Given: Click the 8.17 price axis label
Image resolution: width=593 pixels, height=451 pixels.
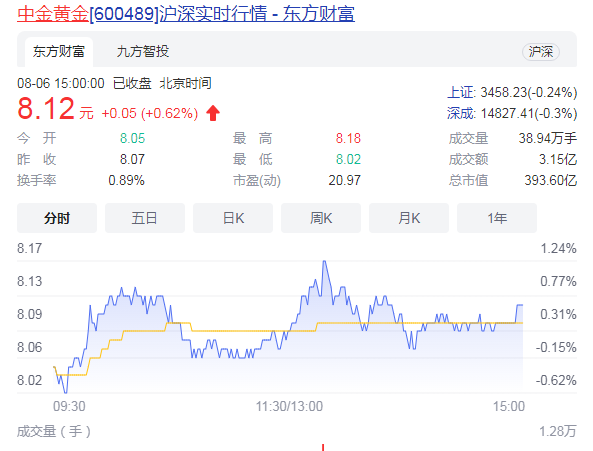Looking at the screenshot, I should (29, 248).
